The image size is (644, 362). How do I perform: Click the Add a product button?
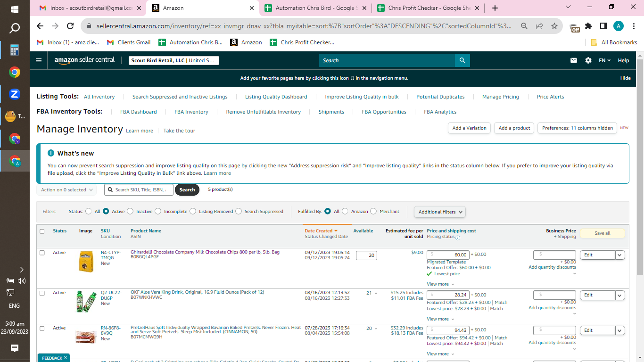click(x=514, y=128)
